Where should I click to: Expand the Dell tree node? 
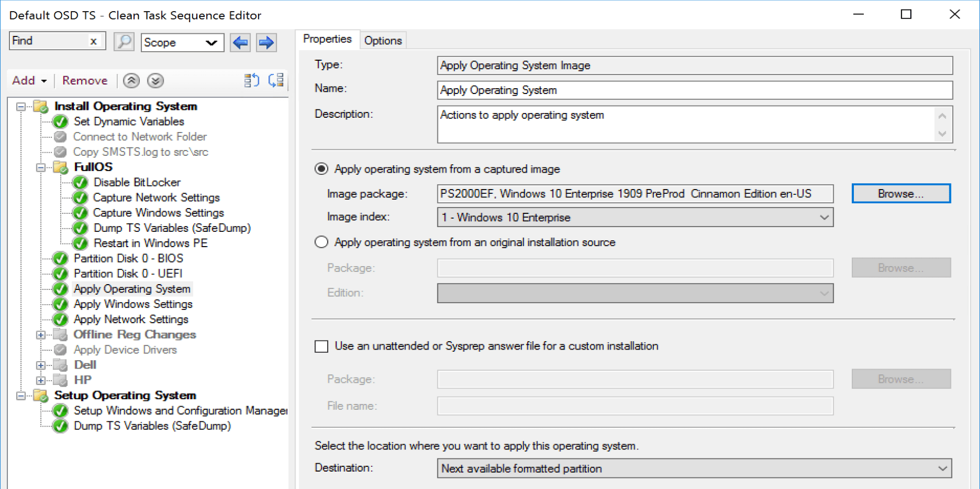point(41,364)
